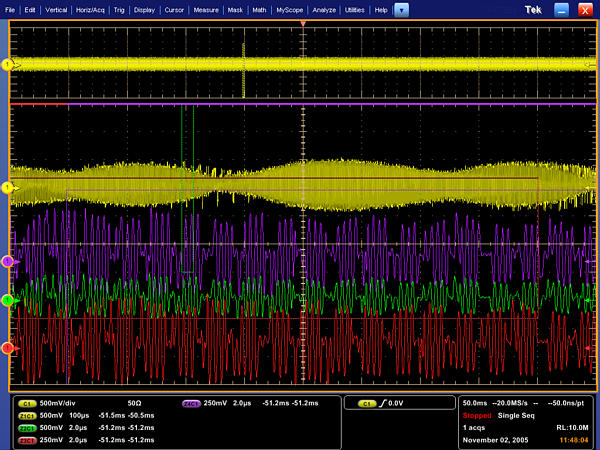The height and width of the screenshot is (450, 600).
Task: Click the orange trigger position marker at top
Action: click(x=301, y=22)
